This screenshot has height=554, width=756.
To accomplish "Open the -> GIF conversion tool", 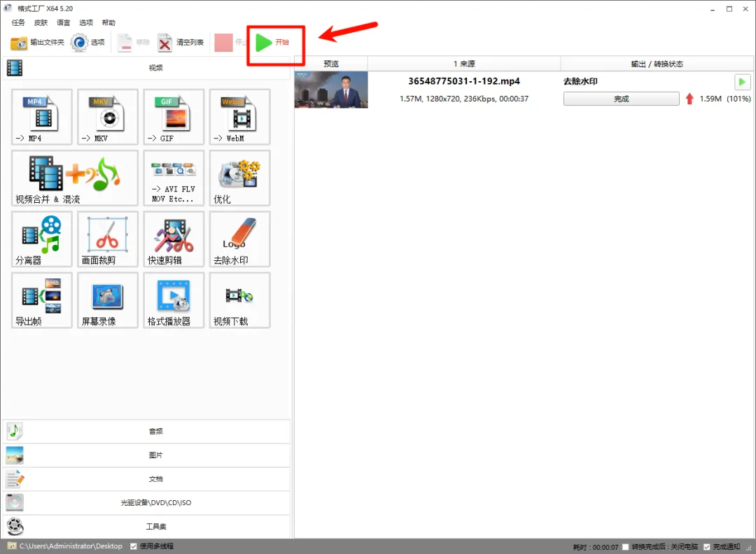I will [x=174, y=117].
